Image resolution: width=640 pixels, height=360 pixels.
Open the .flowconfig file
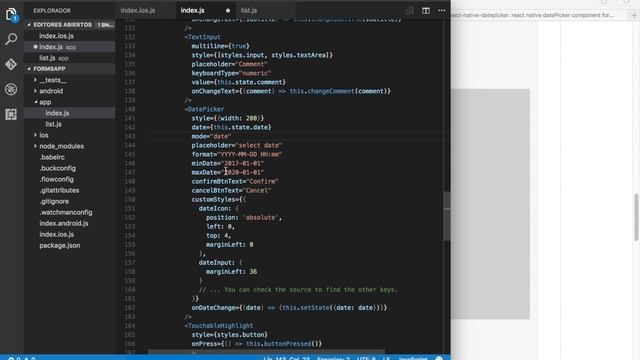click(57, 179)
